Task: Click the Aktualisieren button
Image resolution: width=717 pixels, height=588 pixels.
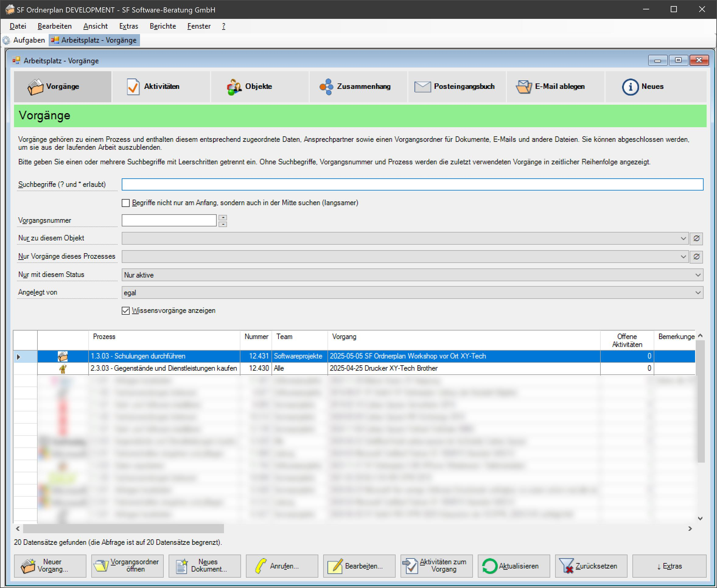Action: [x=514, y=566]
